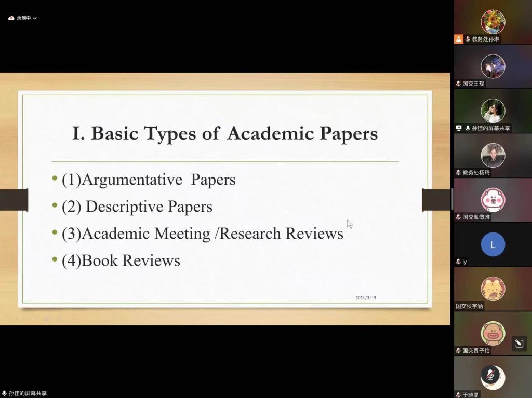Select the blue L avatar of ly

point(493,244)
